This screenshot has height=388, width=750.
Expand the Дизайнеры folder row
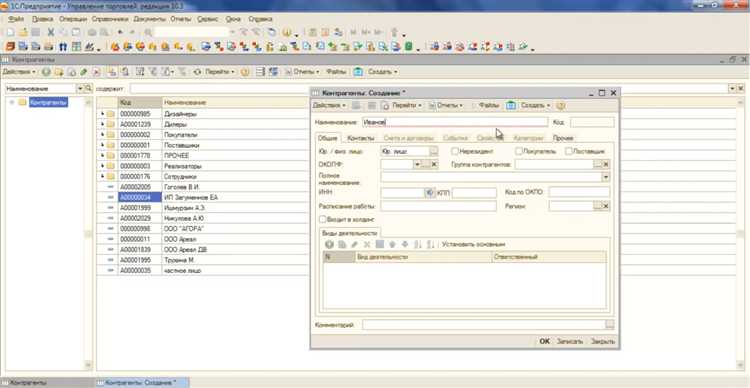pos(102,114)
